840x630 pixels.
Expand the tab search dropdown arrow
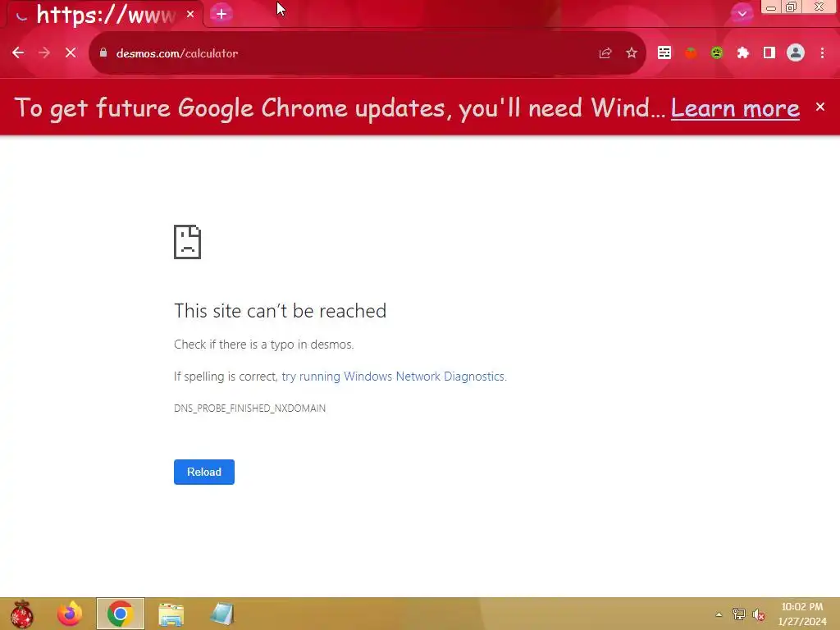coord(742,13)
